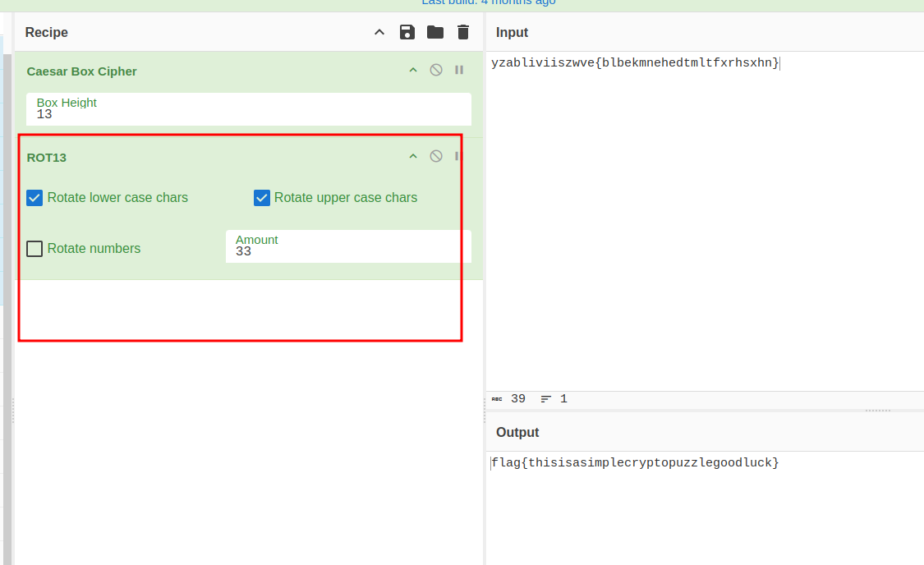Grab the Input/Output divider handle

coord(877,410)
